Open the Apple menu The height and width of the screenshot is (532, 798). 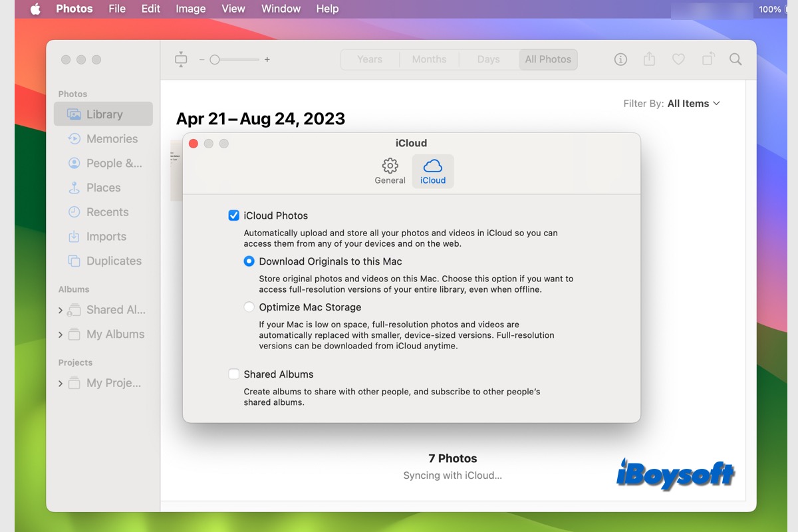[35, 9]
